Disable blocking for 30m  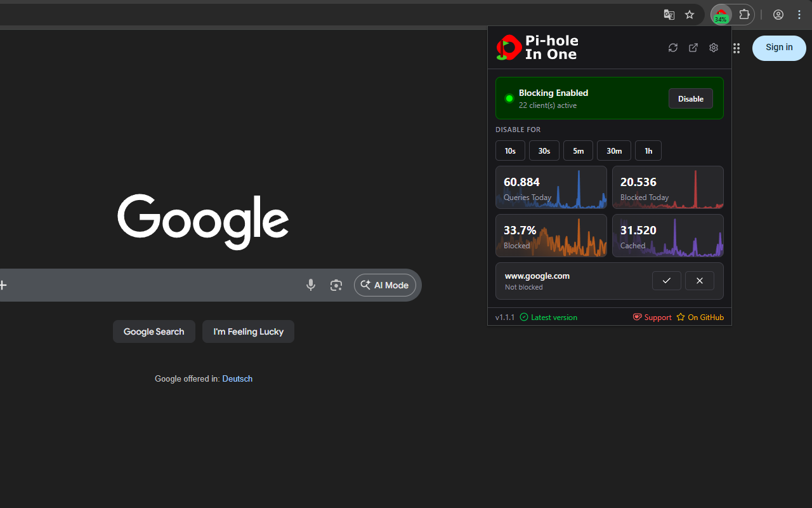[614, 150]
